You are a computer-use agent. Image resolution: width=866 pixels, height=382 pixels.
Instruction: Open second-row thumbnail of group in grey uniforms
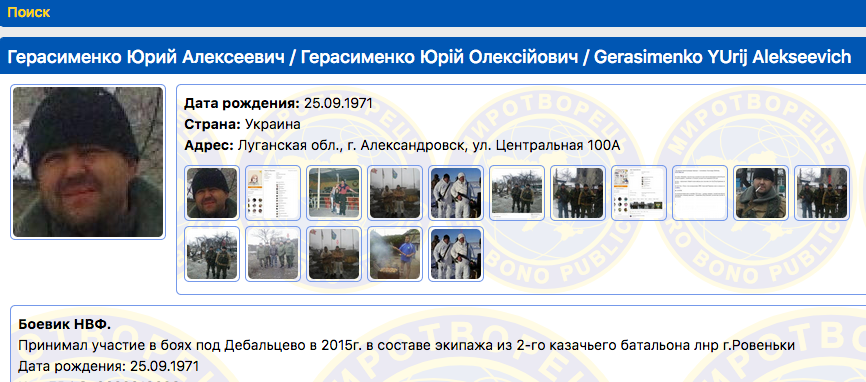(273, 254)
